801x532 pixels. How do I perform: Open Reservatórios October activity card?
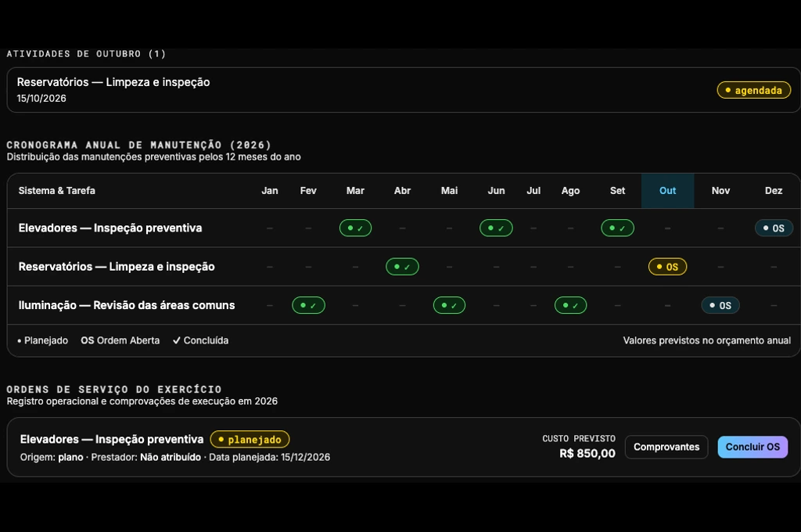[x=404, y=90]
